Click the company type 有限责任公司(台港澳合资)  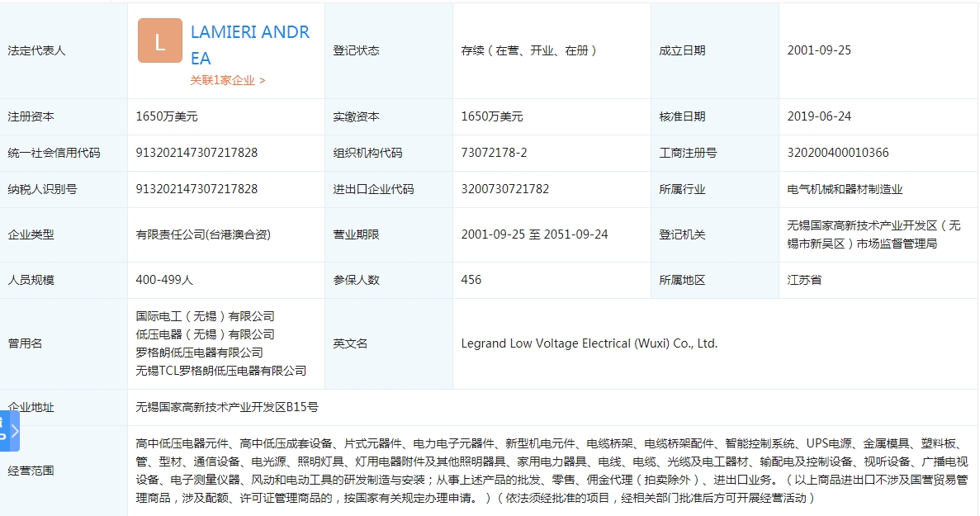(x=203, y=234)
